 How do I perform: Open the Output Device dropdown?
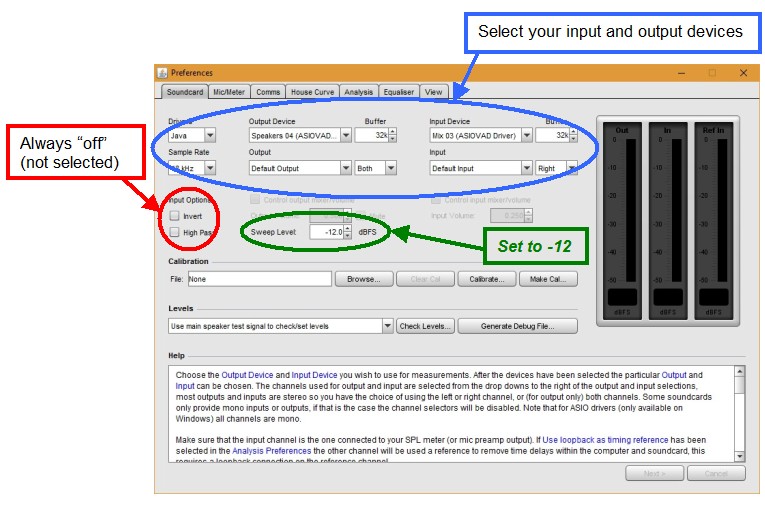[346, 135]
